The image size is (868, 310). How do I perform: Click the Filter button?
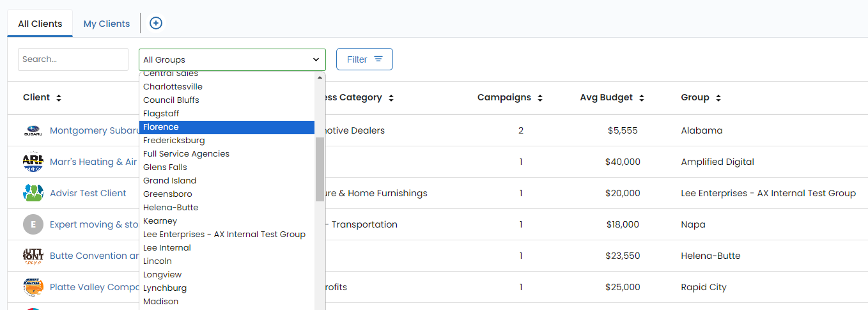click(364, 59)
